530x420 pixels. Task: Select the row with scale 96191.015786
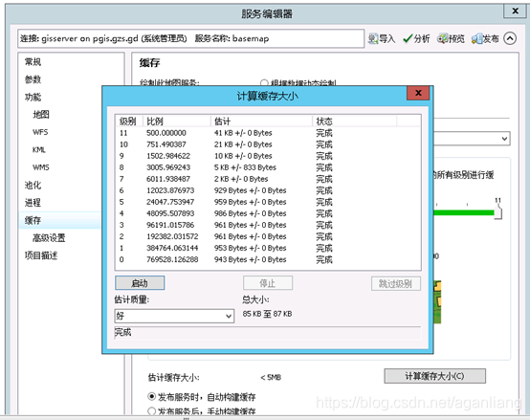[268, 225]
